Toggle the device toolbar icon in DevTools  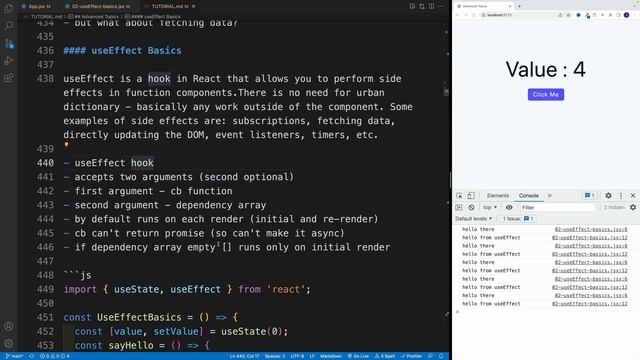click(x=471, y=196)
